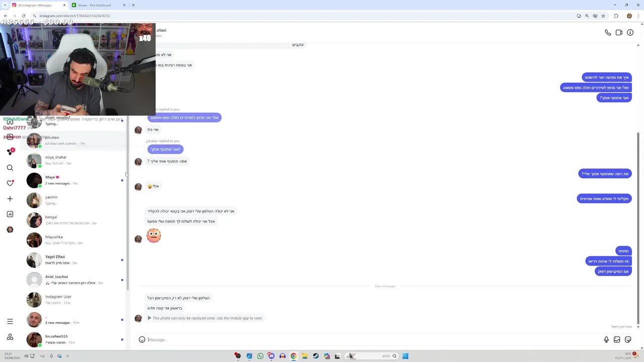Click the bengal profile picture thumbnail
Image resolution: width=644 pixels, height=362 pixels.
click(x=34, y=220)
